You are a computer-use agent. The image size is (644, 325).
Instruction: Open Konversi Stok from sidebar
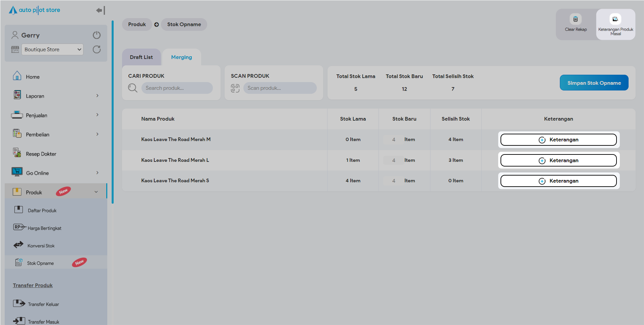pyautogui.click(x=41, y=246)
